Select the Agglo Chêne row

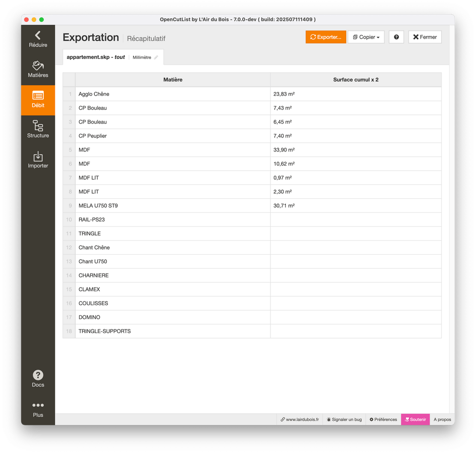(x=252, y=94)
